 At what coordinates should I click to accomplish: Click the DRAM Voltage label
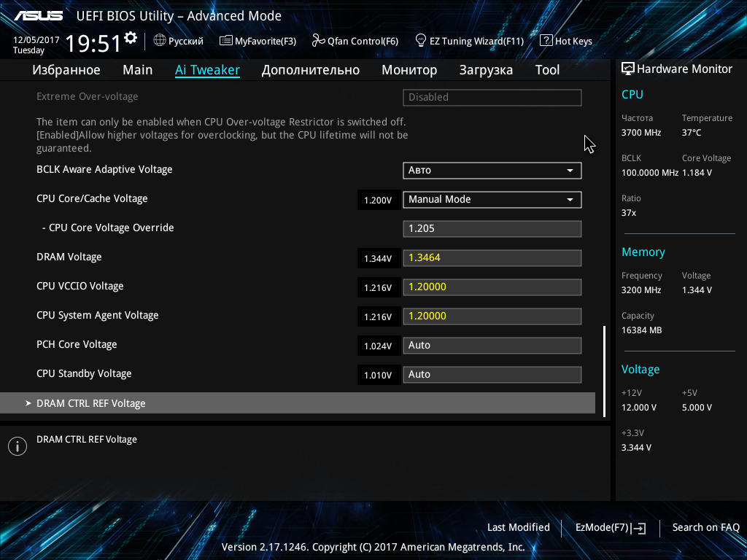tap(69, 257)
